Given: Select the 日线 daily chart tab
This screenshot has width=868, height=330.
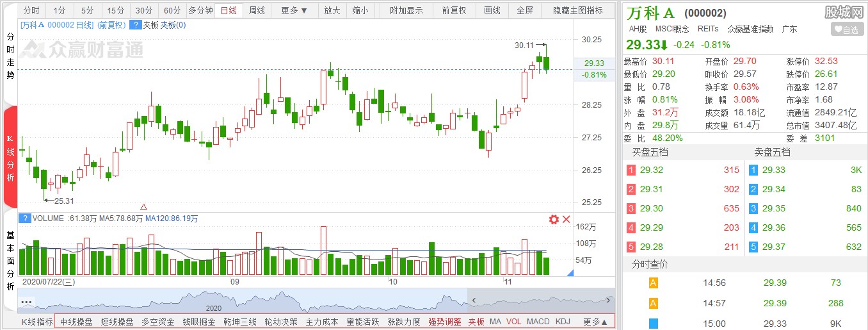Looking at the screenshot, I should [x=229, y=10].
